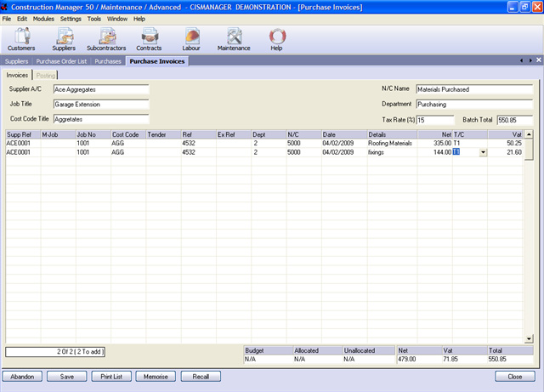Click the Job No column header
Viewport: 544px width, 392px height.
(x=93, y=134)
